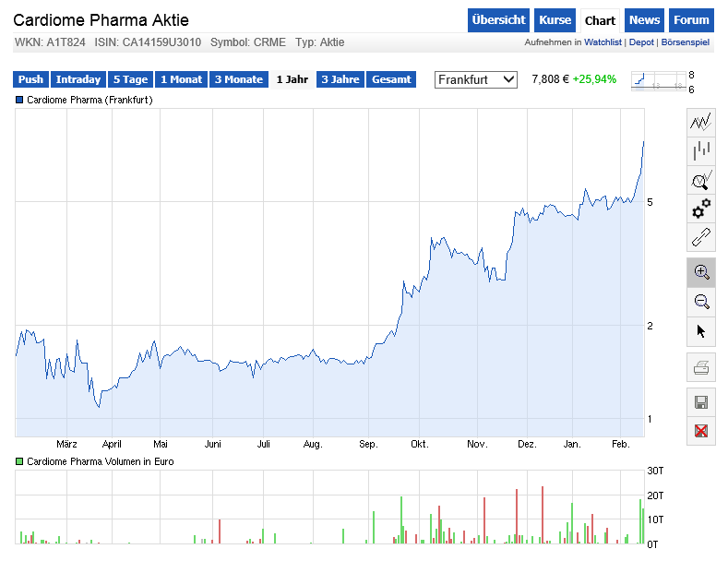Screen dimensions: 728x561
Task: Click the mini chart thumbnail preview
Action: (x=657, y=81)
